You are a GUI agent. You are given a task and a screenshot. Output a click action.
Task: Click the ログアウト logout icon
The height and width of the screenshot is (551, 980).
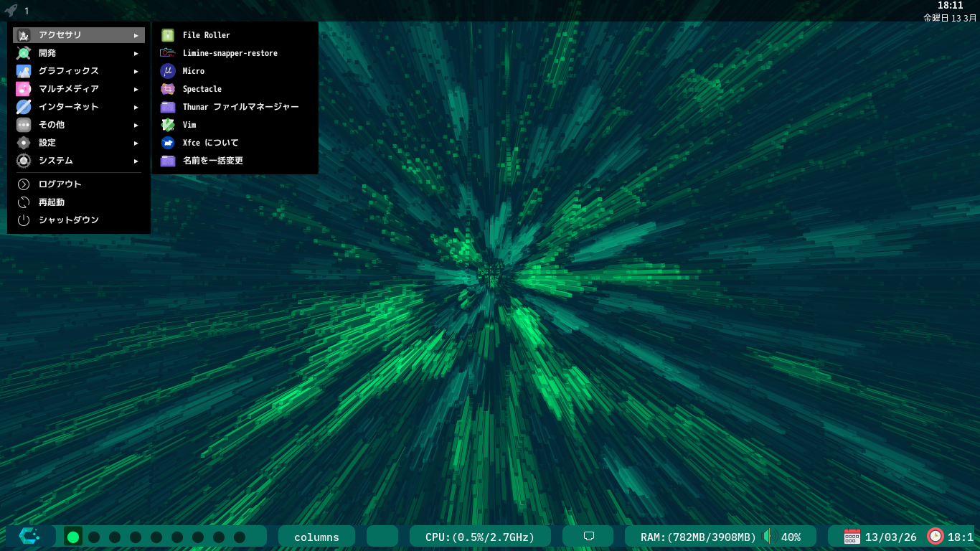click(x=24, y=184)
